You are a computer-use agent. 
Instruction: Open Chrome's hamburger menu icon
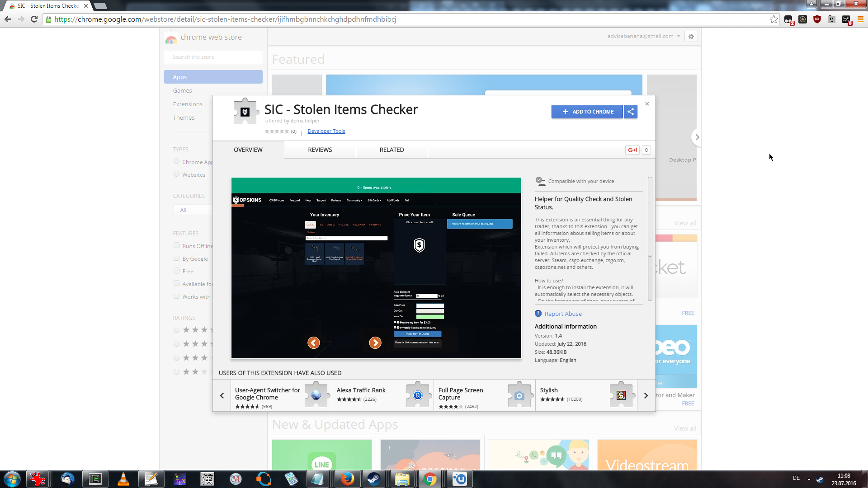click(860, 19)
